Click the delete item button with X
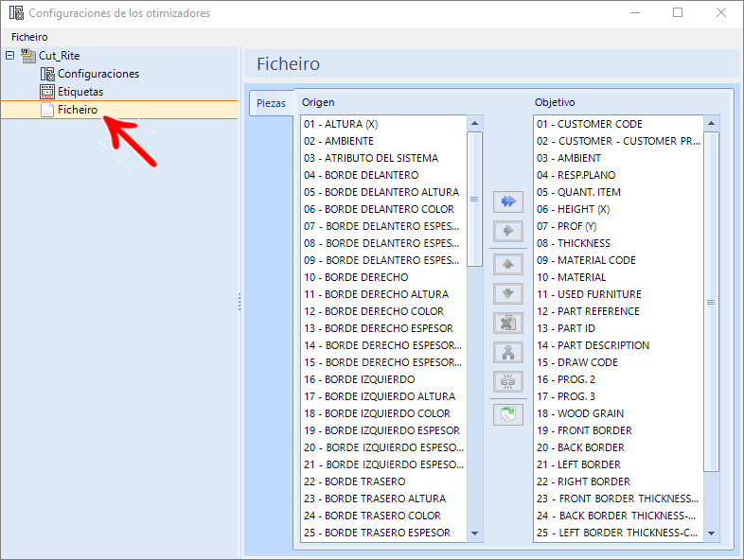Viewport: 744px width, 560px height. 507,324
